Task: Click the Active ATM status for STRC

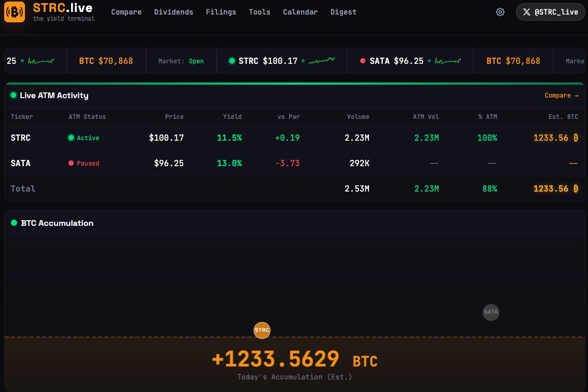Action: 83,138
